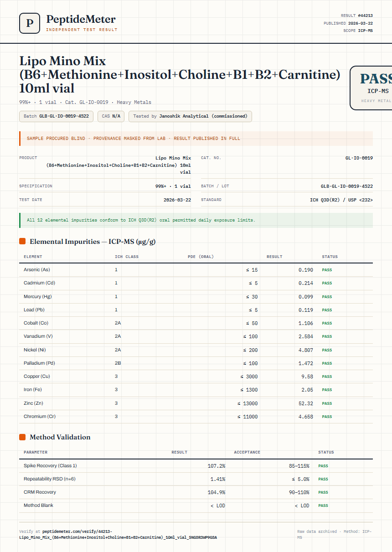Click the Arsenic (As) row label
The width and height of the screenshot is (392, 552).
click(37, 270)
